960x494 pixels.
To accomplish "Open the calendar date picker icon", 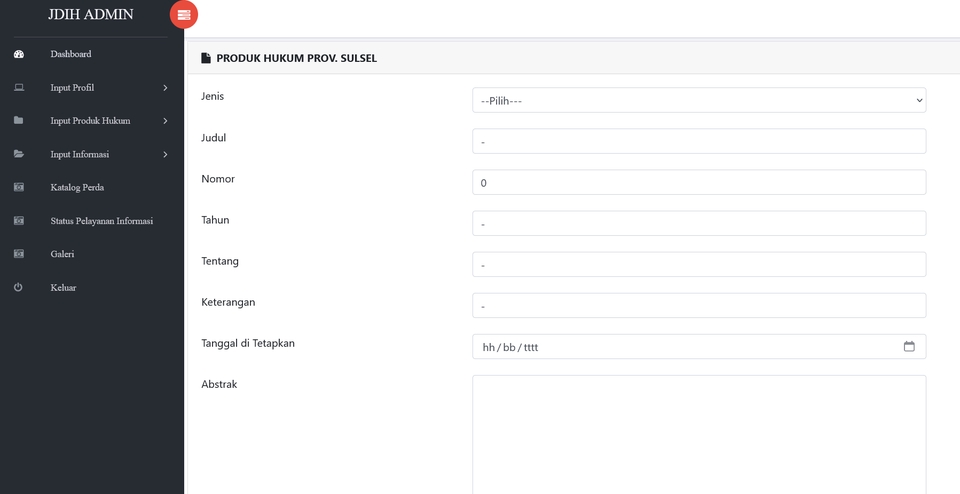I will [909, 347].
